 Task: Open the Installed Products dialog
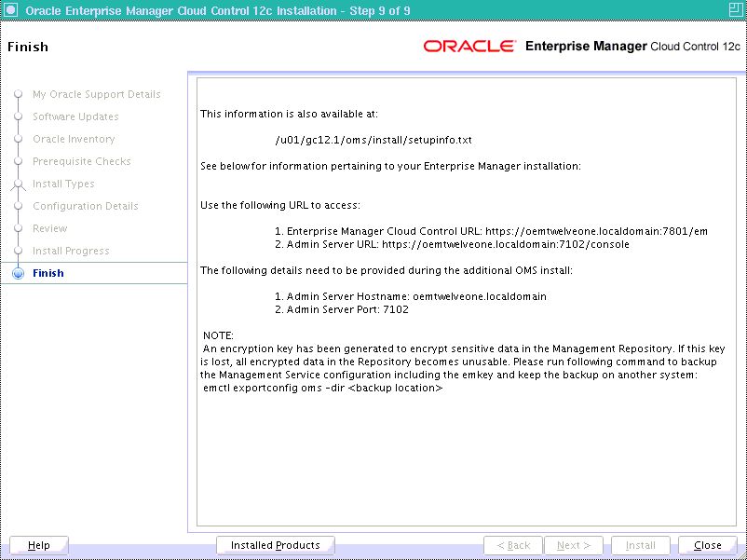pyautogui.click(x=275, y=545)
